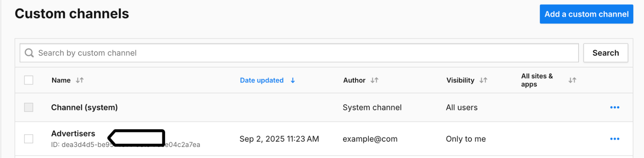
Task: Open the Advertisers channel name
Action: (73, 133)
